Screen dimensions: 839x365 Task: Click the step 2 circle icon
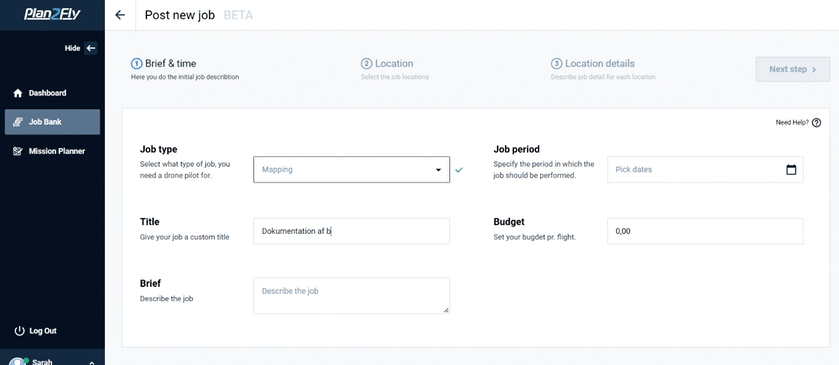(x=367, y=64)
